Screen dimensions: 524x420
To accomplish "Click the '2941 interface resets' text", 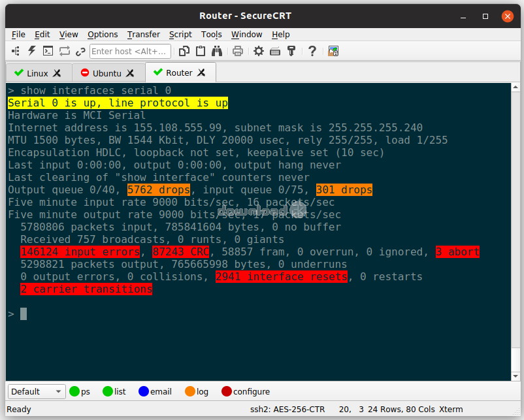I will [282, 277].
